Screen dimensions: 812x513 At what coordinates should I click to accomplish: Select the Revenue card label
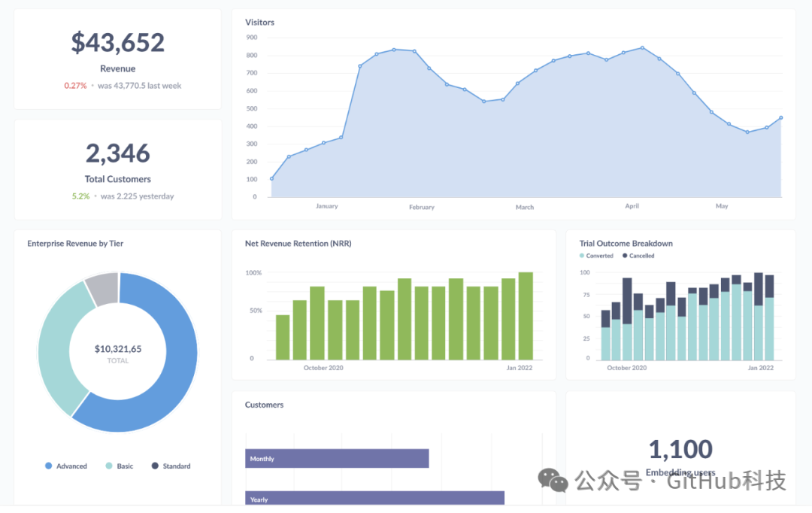click(x=117, y=68)
